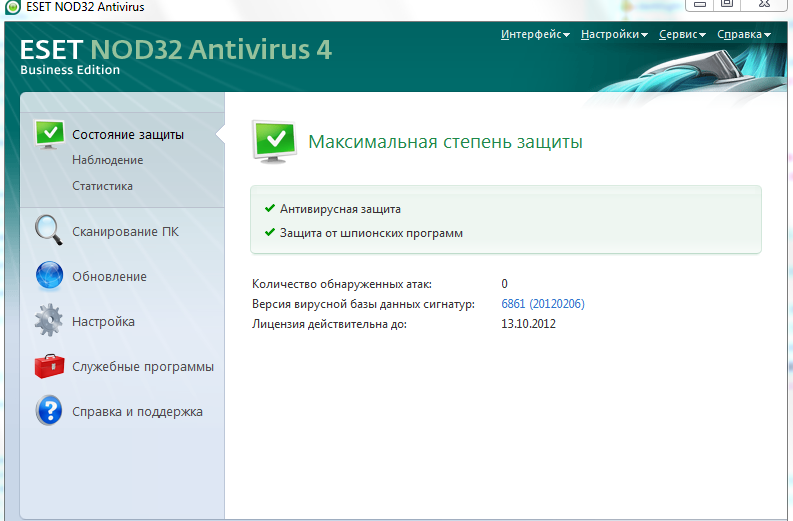The width and height of the screenshot is (793, 521).
Task: Click license date value 13.10.2012
Action: click(528, 324)
